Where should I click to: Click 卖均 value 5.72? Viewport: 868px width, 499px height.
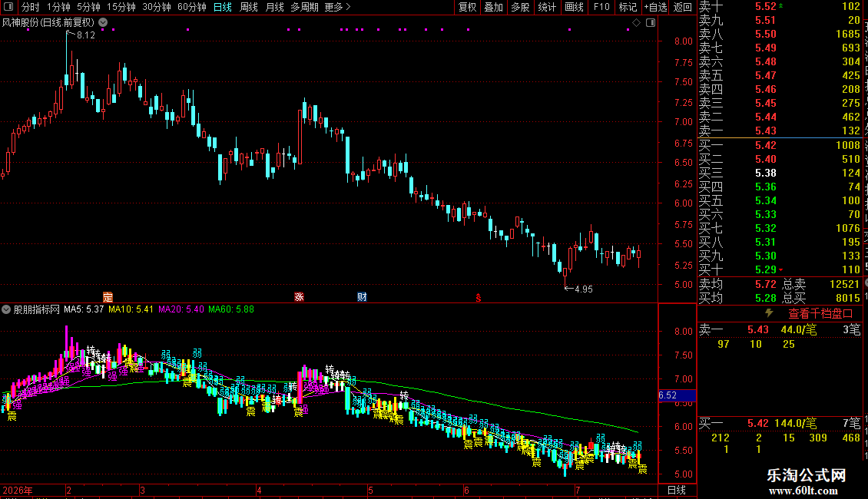[x=766, y=284]
